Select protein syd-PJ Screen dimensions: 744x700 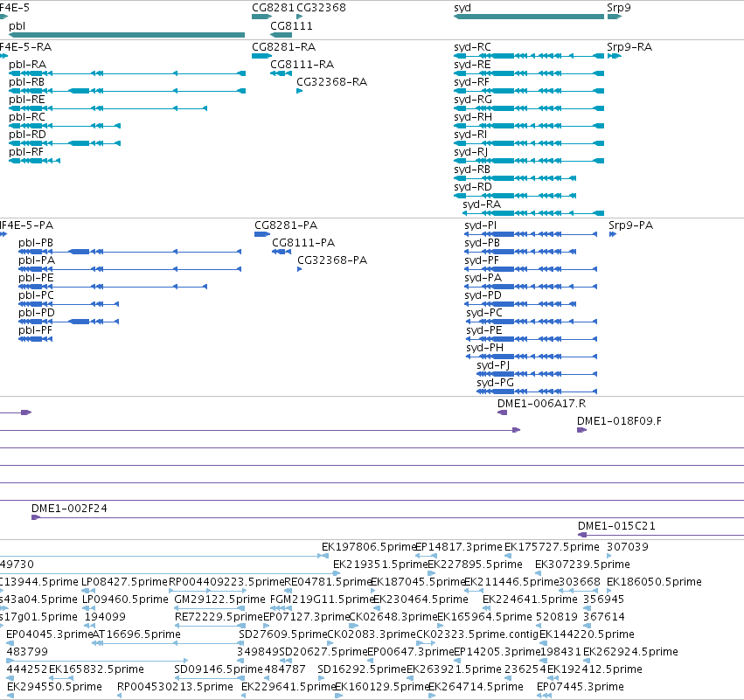[x=537, y=374]
